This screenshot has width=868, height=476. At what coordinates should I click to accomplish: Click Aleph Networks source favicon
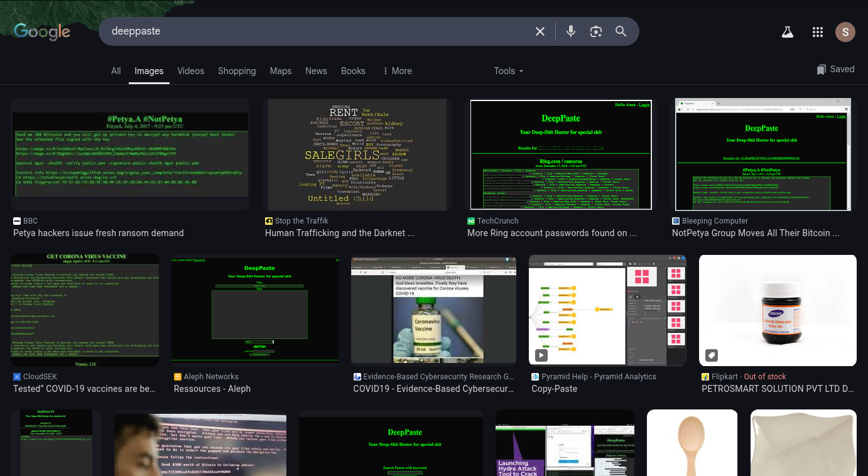pyautogui.click(x=178, y=377)
